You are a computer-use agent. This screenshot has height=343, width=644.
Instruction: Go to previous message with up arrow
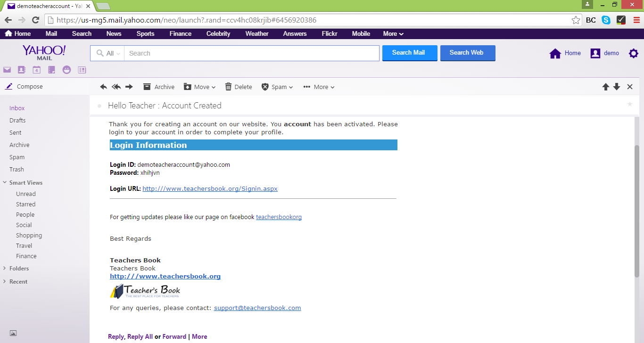tap(606, 87)
